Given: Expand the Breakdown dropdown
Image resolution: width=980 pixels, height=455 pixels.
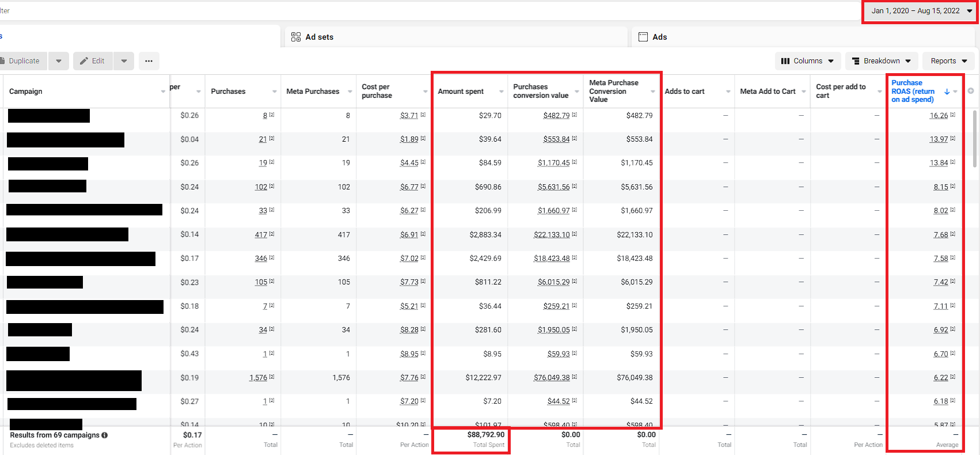Looking at the screenshot, I should tap(881, 61).
